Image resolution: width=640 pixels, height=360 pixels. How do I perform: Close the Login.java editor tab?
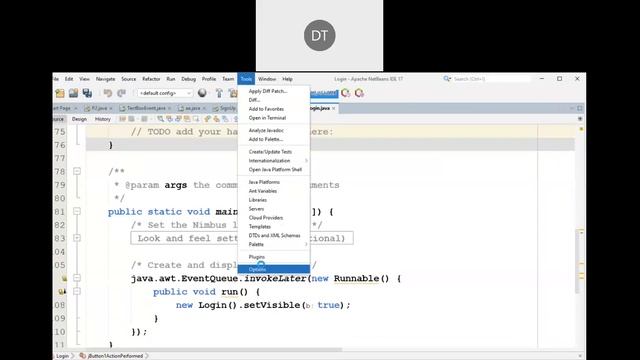[x=333, y=108]
